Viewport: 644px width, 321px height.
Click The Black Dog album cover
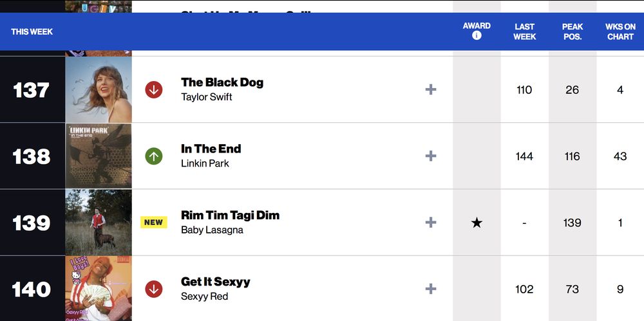(99, 89)
